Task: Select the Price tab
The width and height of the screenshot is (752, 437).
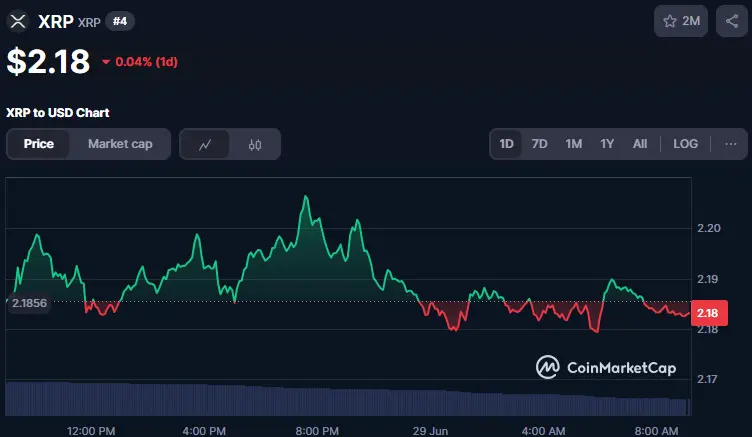Action: pos(38,144)
